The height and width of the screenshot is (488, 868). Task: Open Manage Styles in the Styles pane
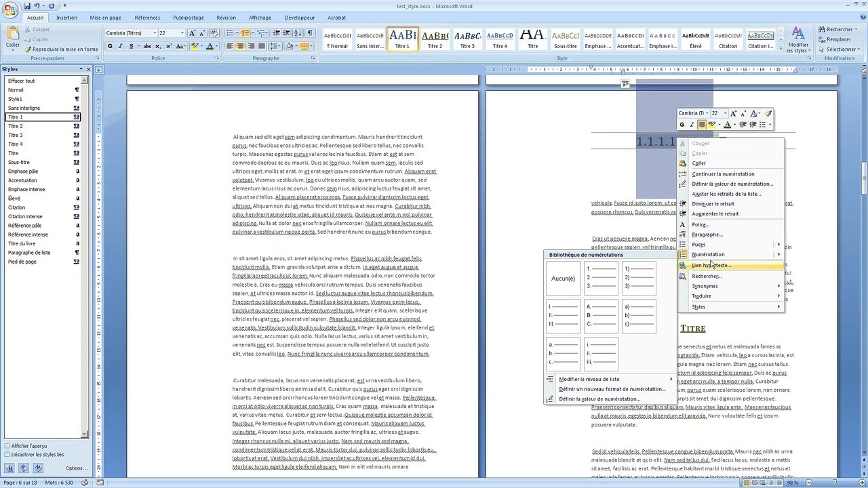tap(38, 468)
